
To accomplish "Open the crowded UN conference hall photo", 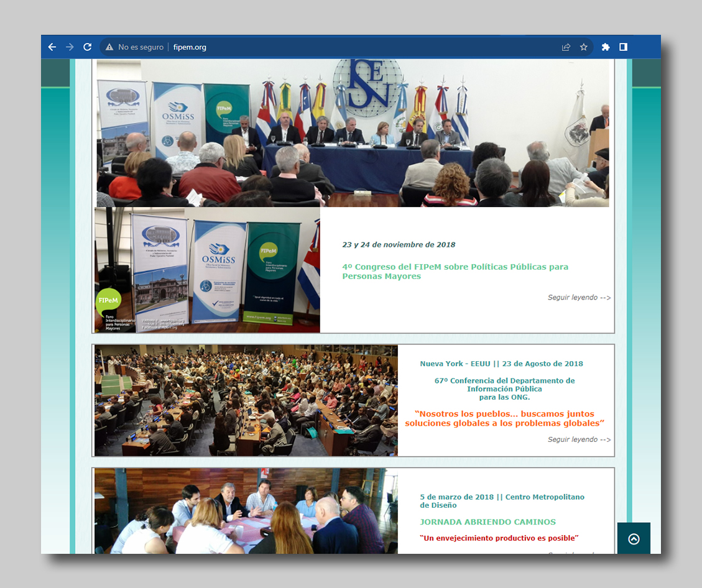I will (246, 400).
